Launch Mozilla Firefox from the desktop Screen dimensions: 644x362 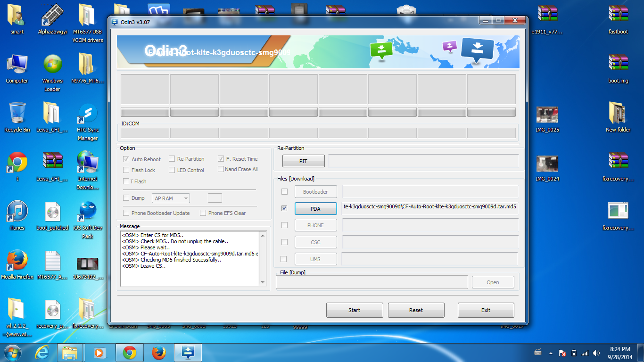coord(17,264)
